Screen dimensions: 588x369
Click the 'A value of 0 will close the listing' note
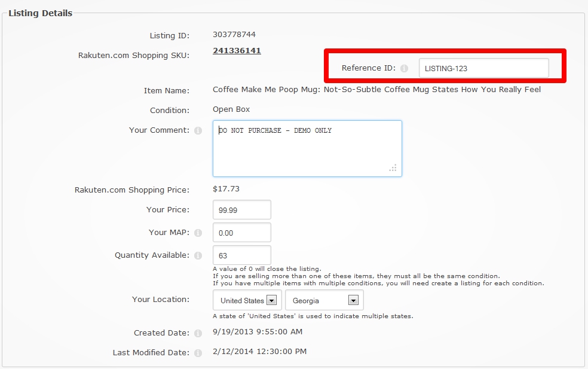click(267, 269)
